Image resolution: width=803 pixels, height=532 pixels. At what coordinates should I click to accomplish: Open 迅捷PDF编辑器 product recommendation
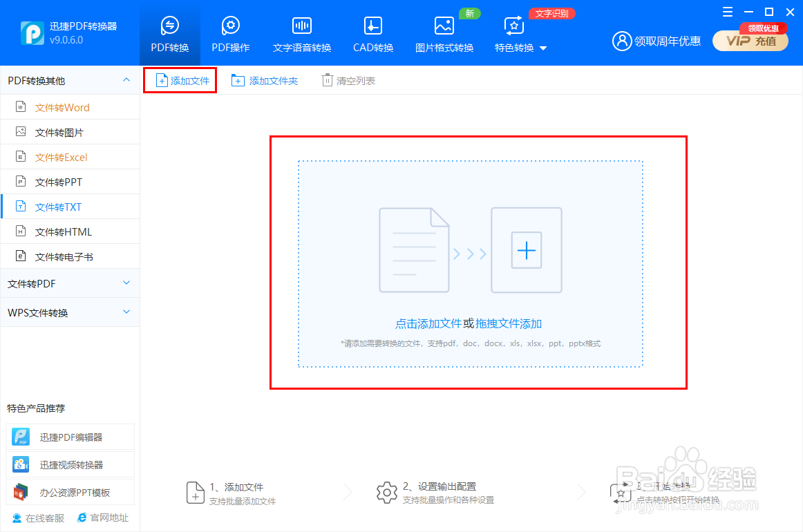coord(70,437)
